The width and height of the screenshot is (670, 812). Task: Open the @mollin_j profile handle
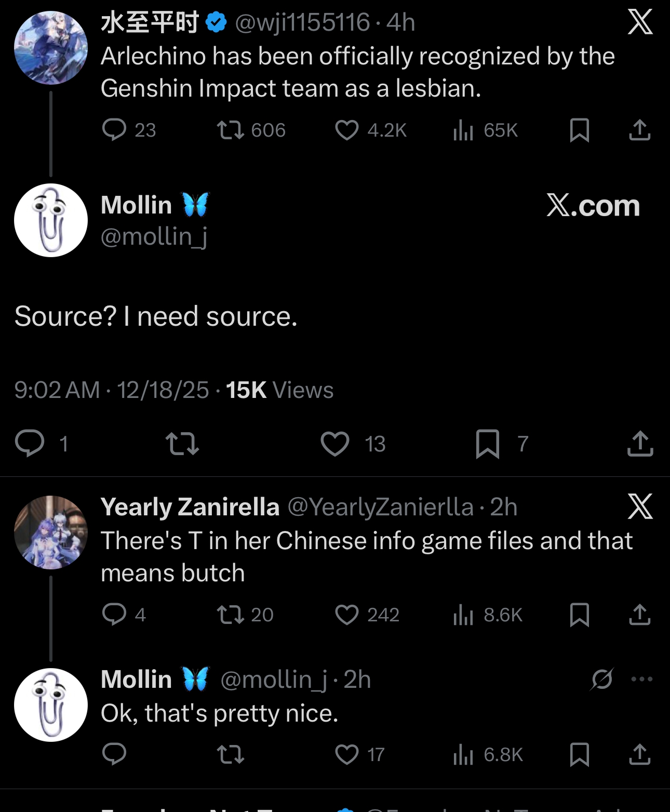[x=154, y=237]
